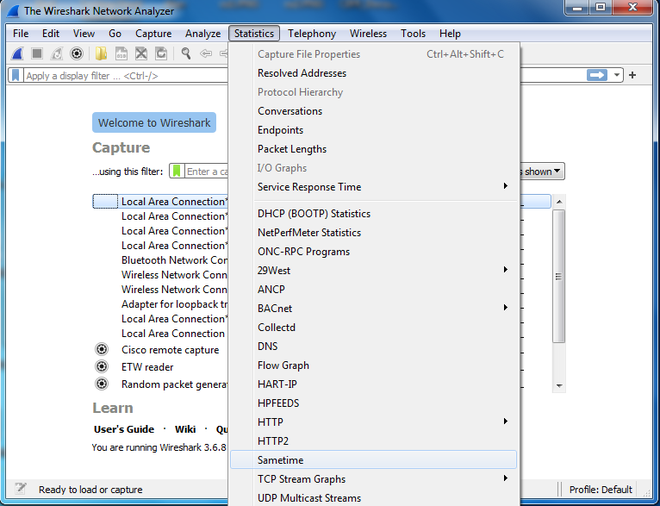Select HPFEEDS menu item

pos(373,403)
